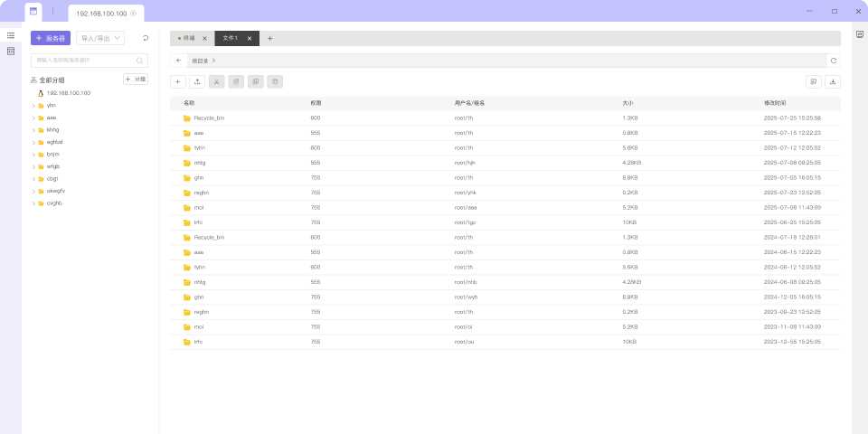
Task: Open the 导入/导出 dropdown
Action: click(100, 38)
